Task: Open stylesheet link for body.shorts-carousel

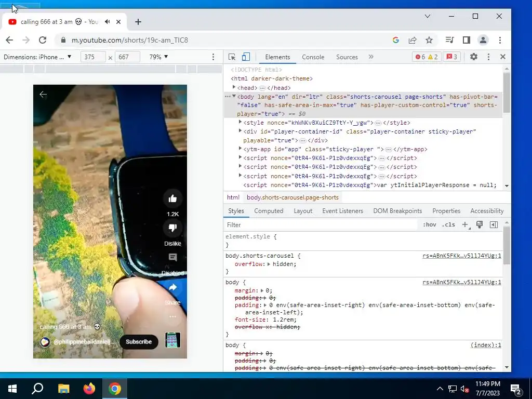Action: [462, 256]
